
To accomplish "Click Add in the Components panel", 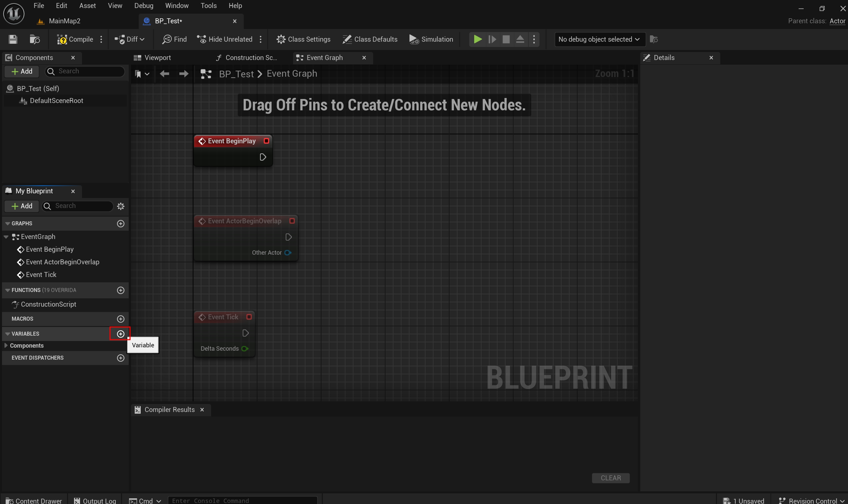I will [22, 71].
